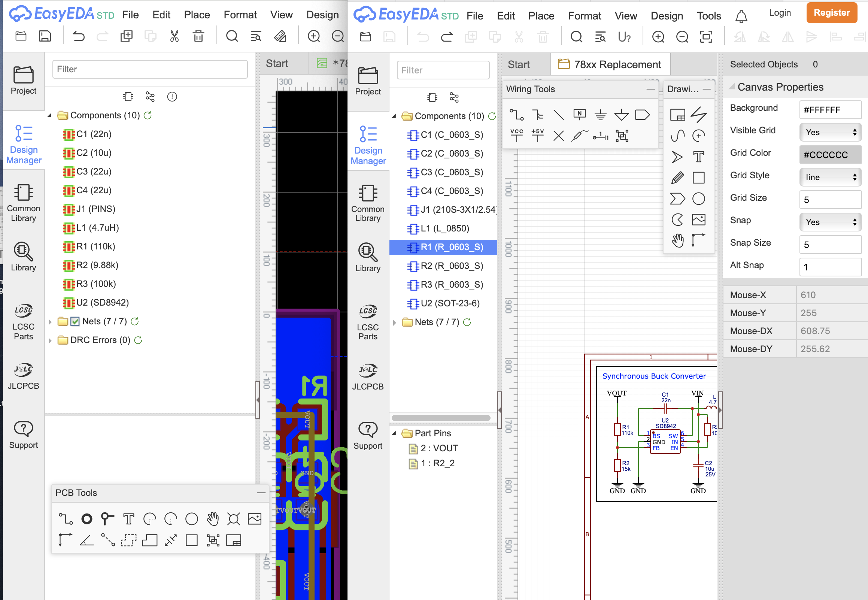Select L1 (L_0850) in the right component list
The image size is (868, 600).
(x=438, y=228)
